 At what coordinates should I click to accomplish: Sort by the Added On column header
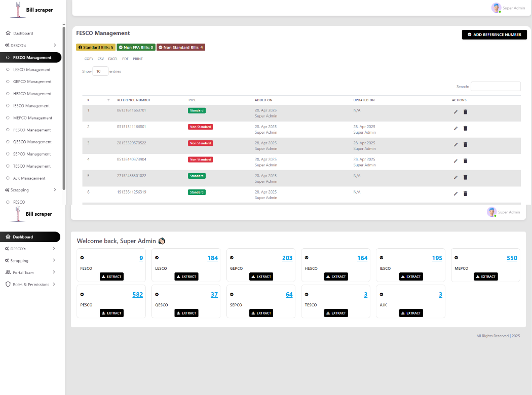click(x=263, y=100)
